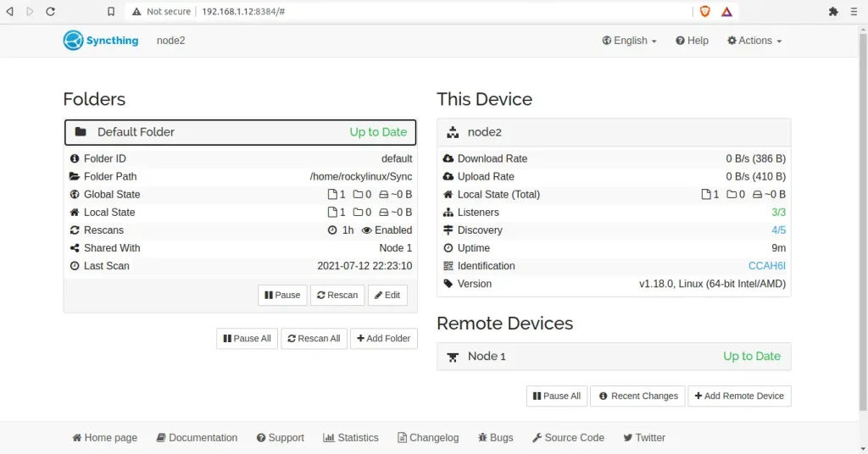
Task: Open browser extensions puzzle icon
Action: 833,11
